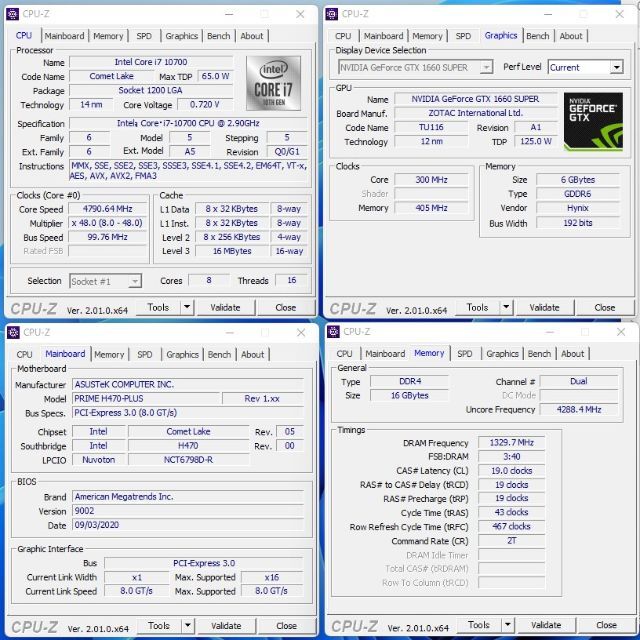Open Graphics tab in Mainboard window
This screenshot has height=640, width=640.
(x=182, y=354)
